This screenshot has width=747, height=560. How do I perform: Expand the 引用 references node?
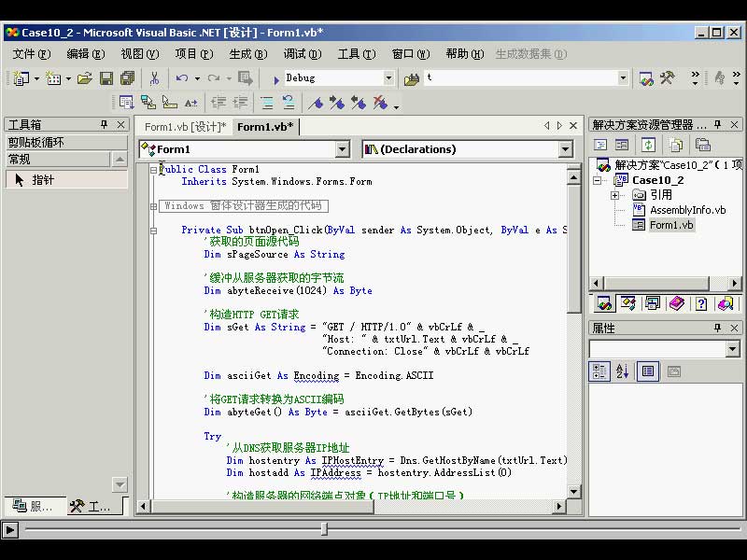tap(614, 195)
